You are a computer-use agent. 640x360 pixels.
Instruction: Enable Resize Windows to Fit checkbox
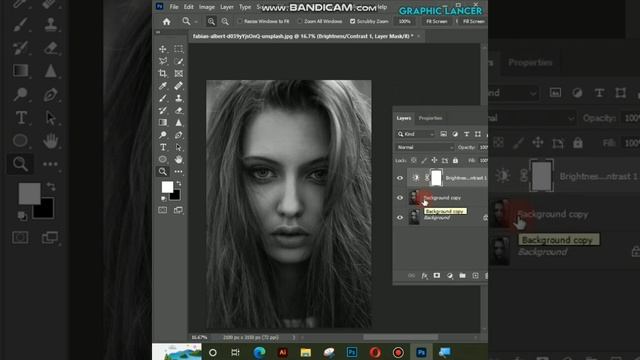point(240,21)
